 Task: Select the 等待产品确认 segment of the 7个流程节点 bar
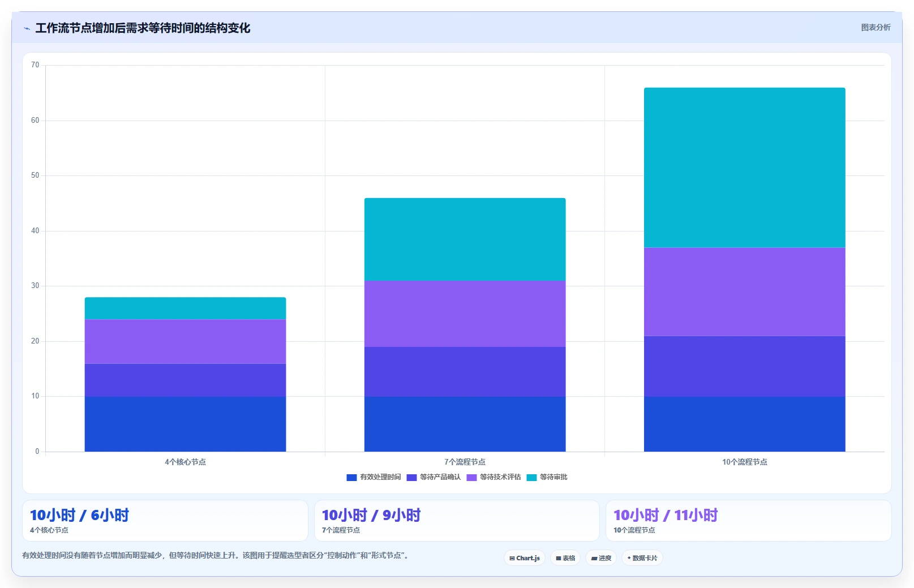465,372
